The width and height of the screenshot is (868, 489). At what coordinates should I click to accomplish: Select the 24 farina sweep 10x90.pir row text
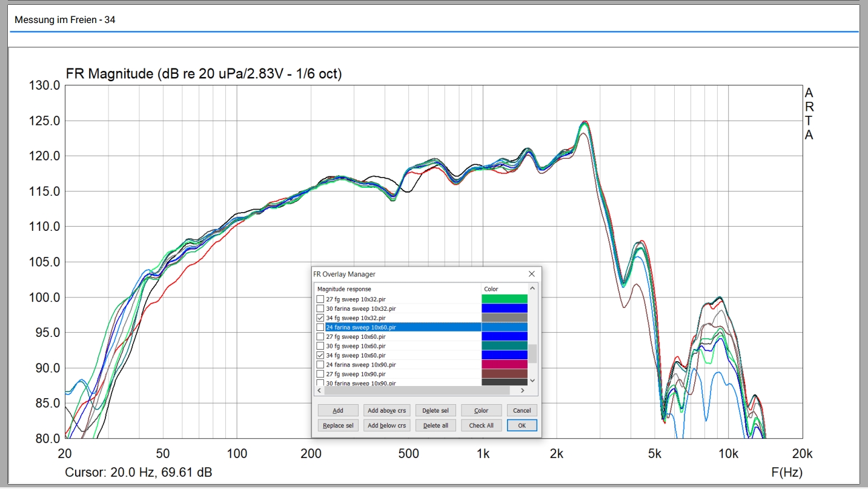coord(361,365)
